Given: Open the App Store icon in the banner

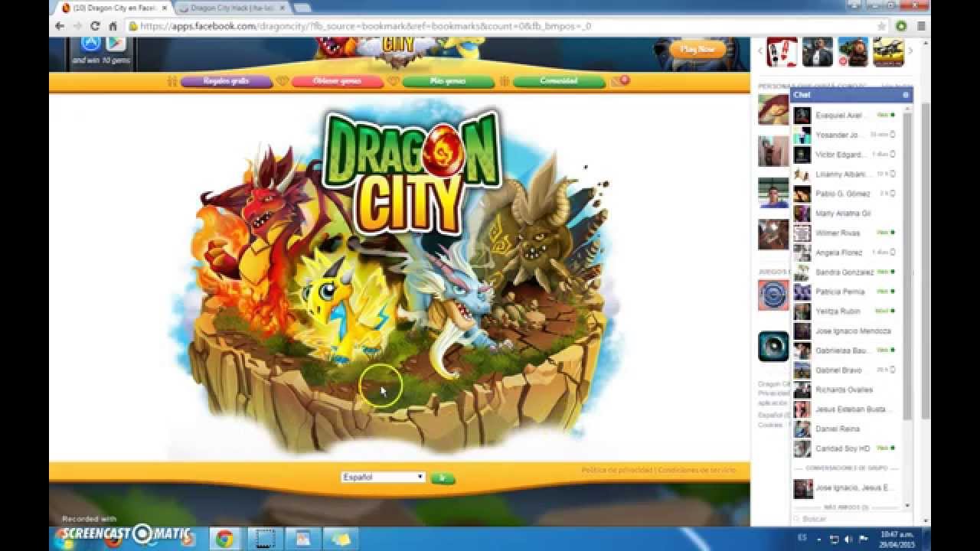Looking at the screenshot, I should coord(91,44).
